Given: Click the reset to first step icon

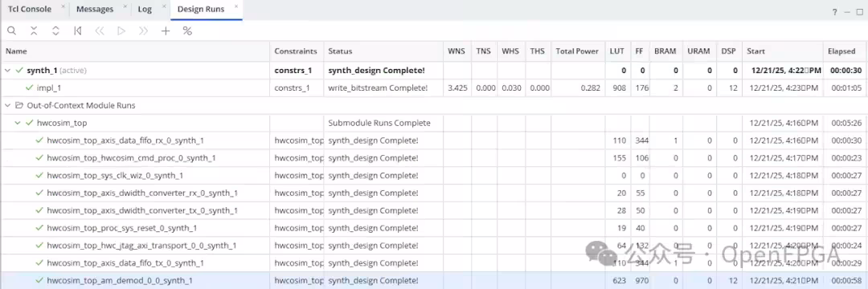Looking at the screenshot, I should (x=77, y=31).
